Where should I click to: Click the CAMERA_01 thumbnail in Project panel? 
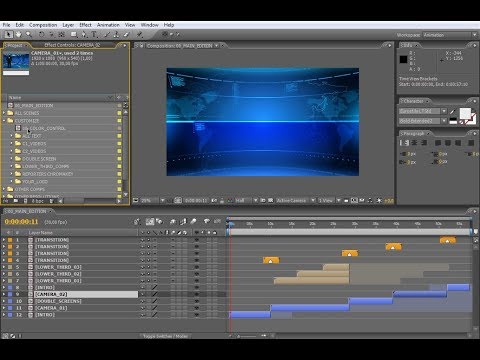[x=16, y=61]
